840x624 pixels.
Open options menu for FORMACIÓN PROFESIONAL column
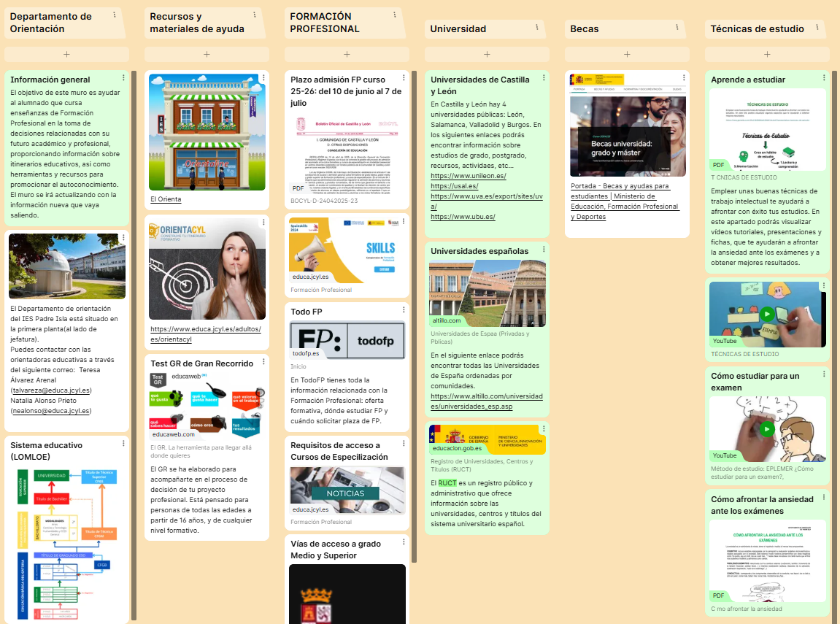tap(395, 15)
